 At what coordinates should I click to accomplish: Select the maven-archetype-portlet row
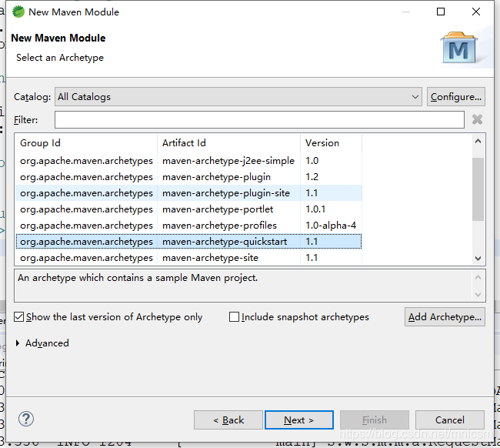tap(188, 209)
